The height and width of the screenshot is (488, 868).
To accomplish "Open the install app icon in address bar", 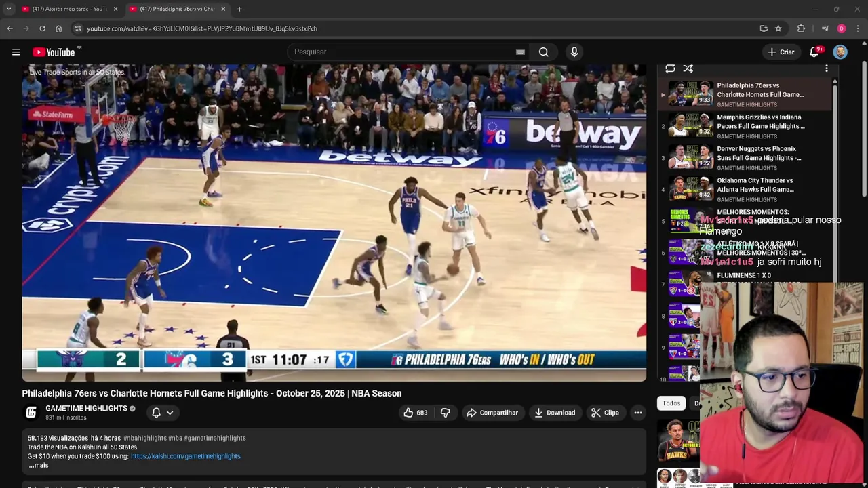I will (x=764, y=28).
